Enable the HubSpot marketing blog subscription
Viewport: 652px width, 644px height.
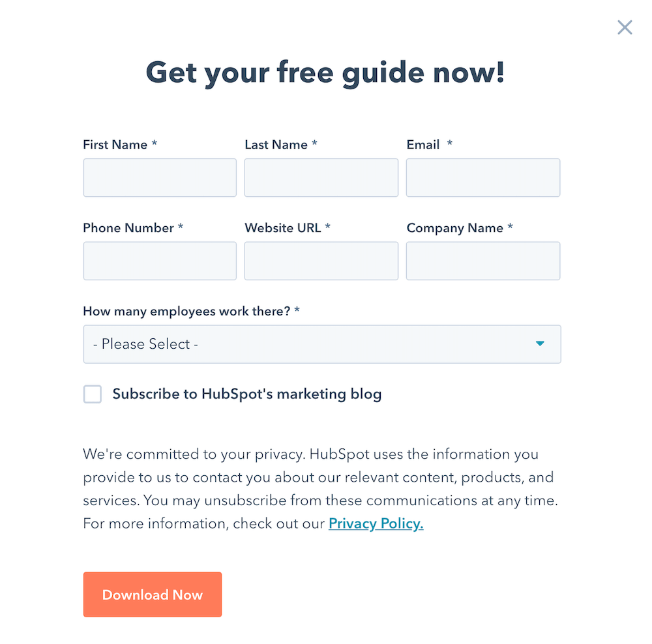92,394
